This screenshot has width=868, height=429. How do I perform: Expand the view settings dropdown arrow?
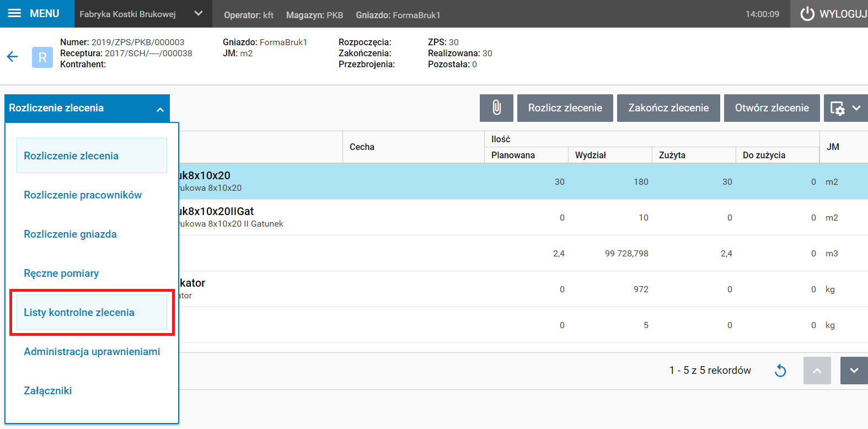(x=856, y=108)
